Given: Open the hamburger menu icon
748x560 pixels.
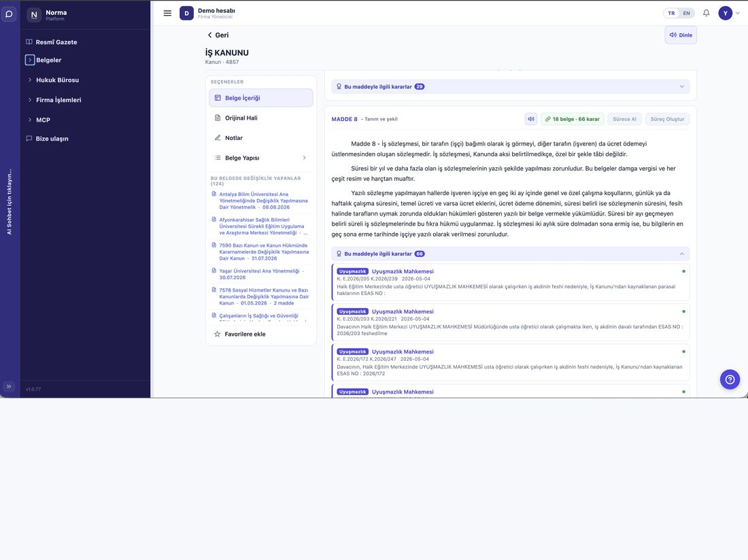Looking at the screenshot, I should [x=167, y=14].
